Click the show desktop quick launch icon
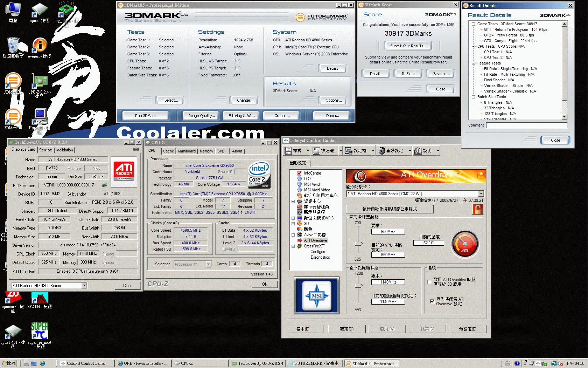The image size is (588, 368). 34,363
